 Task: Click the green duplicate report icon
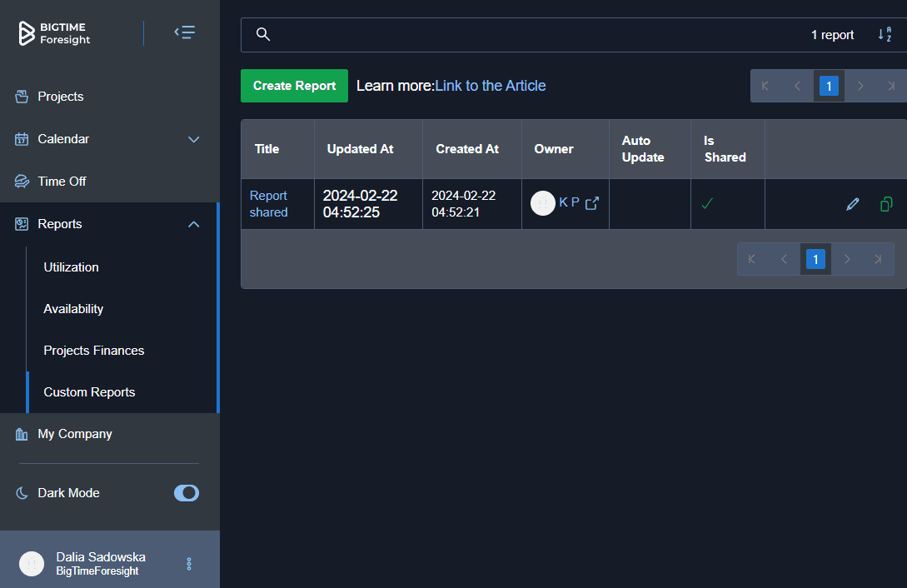point(885,203)
